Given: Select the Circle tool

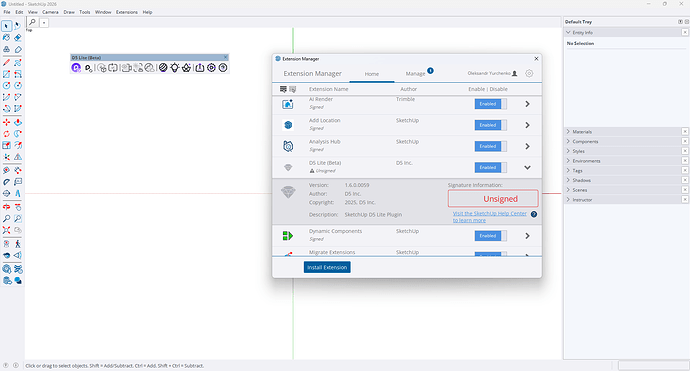Looking at the screenshot, I should click(x=7, y=86).
